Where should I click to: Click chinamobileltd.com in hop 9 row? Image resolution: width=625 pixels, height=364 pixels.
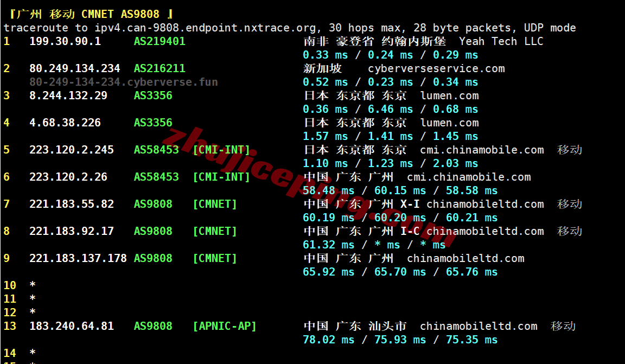465,258
